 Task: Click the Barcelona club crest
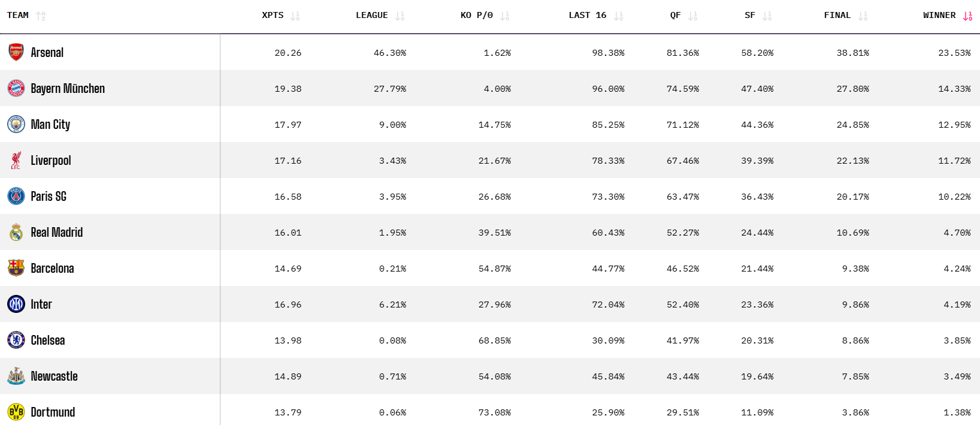pyautogui.click(x=16, y=268)
